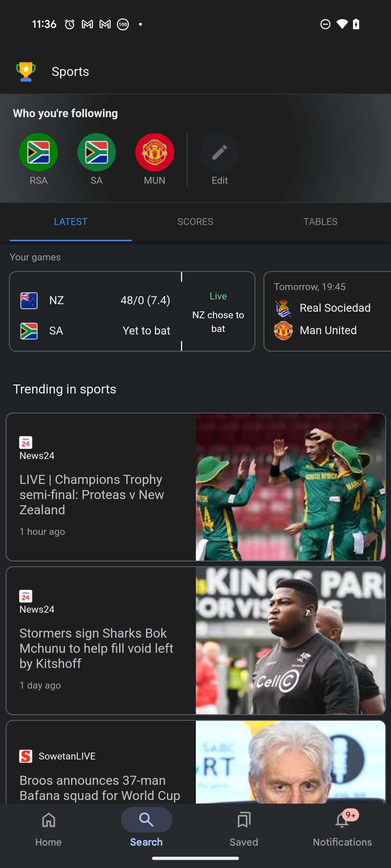Open the Saved bookmarks icon
Image resolution: width=391 pixels, height=868 pixels.
244,820
